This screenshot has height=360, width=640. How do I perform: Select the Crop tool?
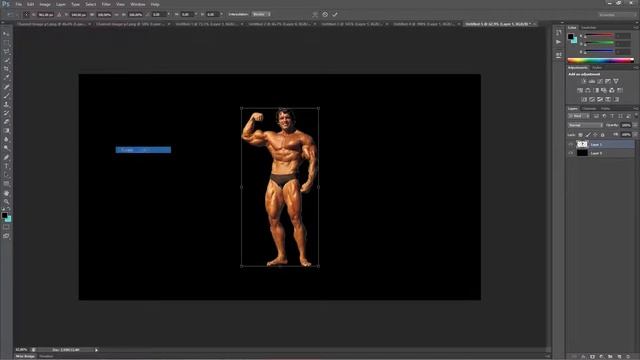(x=6, y=69)
